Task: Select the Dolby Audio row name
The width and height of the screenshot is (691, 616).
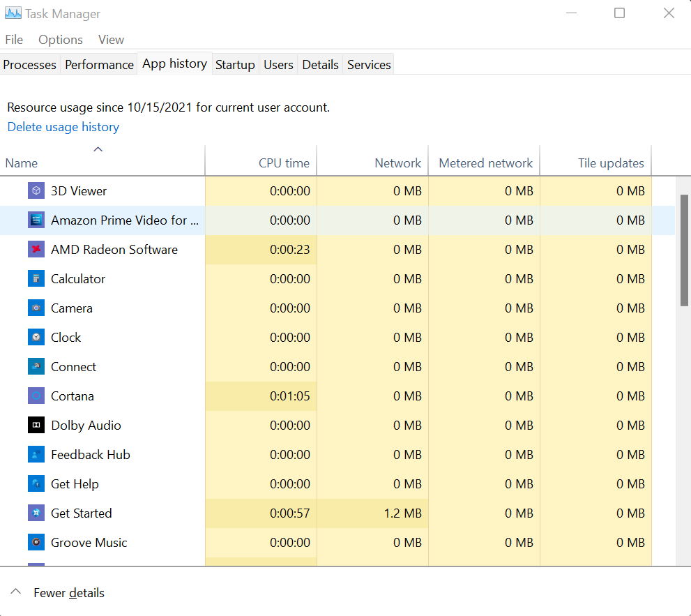Action: (86, 426)
